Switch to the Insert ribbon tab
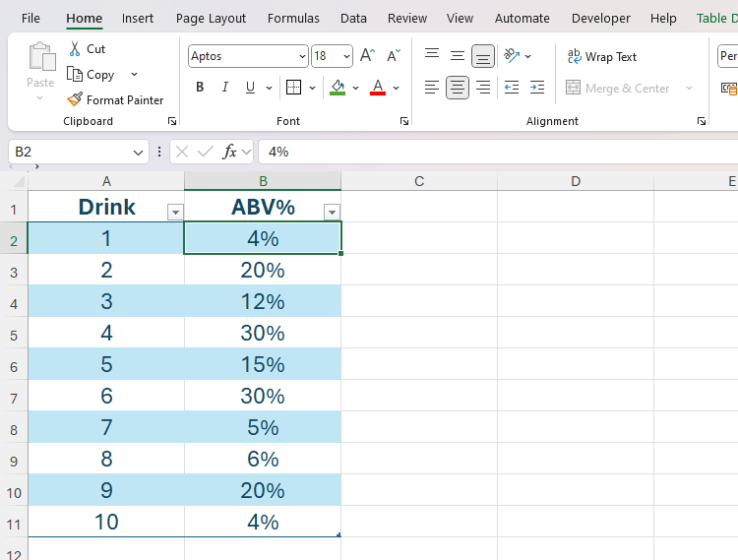Screen dimensions: 738x560 (138, 18)
